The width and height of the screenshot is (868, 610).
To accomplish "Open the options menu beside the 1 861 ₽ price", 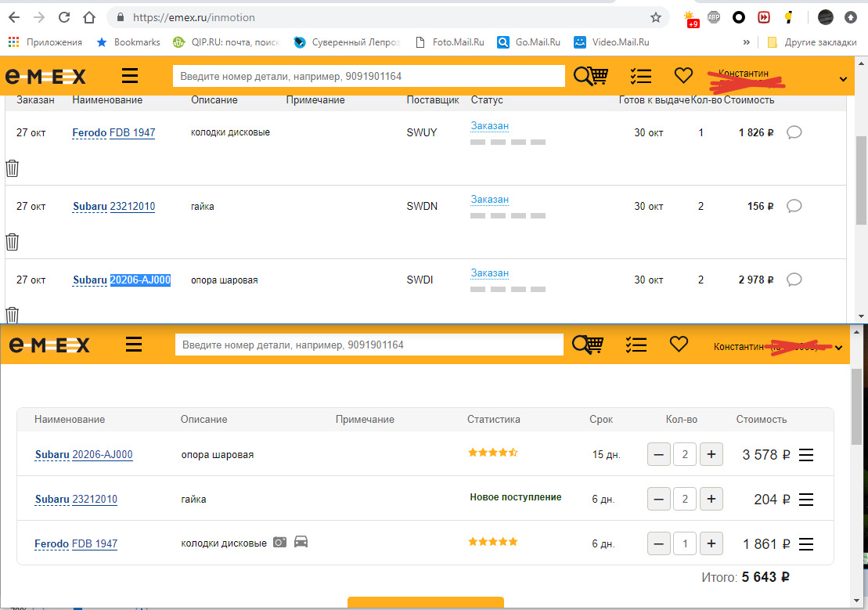I will tap(806, 543).
